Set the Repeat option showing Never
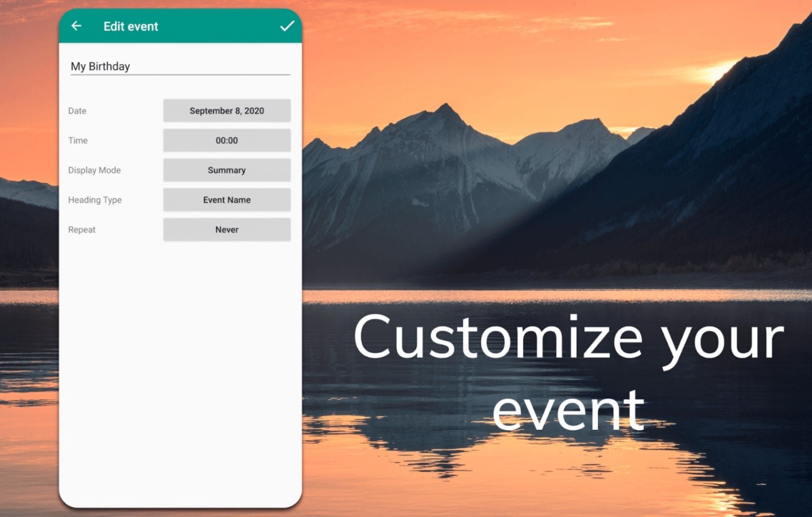This screenshot has height=517, width=812. pyautogui.click(x=226, y=229)
